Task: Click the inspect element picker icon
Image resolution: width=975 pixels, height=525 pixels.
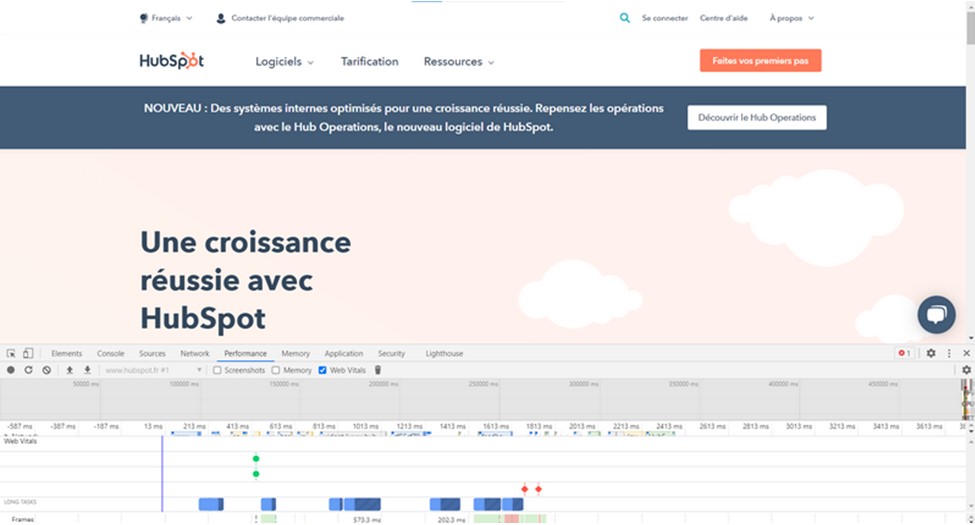Action: tap(11, 353)
